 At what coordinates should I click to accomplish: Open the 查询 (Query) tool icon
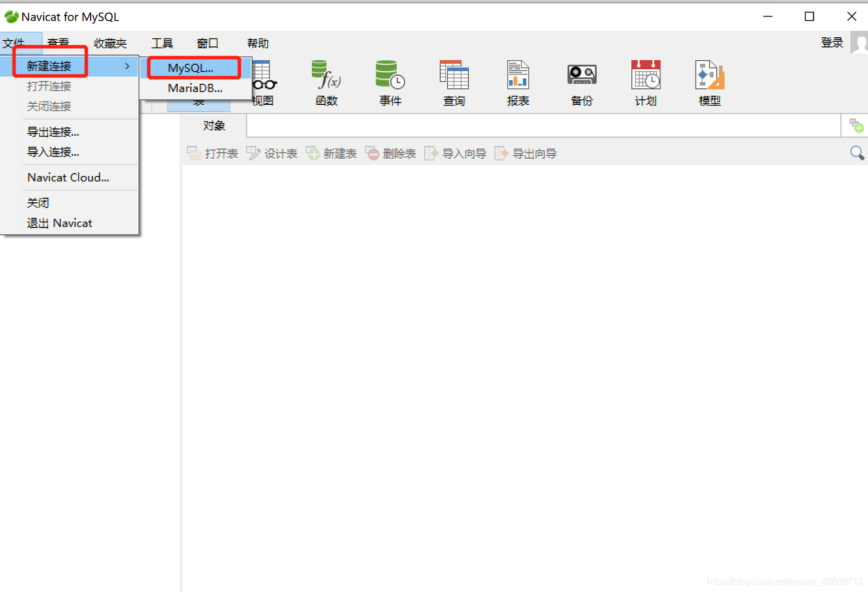tap(453, 82)
